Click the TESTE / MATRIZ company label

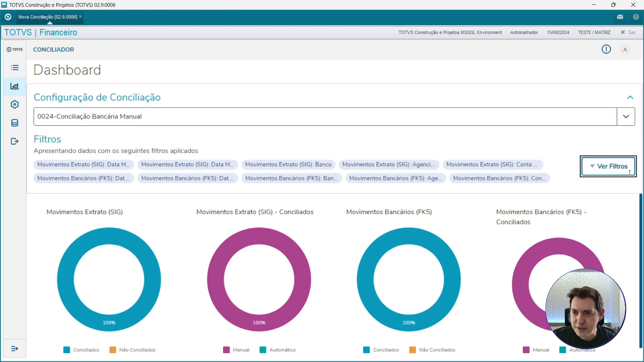pos(594,33)
